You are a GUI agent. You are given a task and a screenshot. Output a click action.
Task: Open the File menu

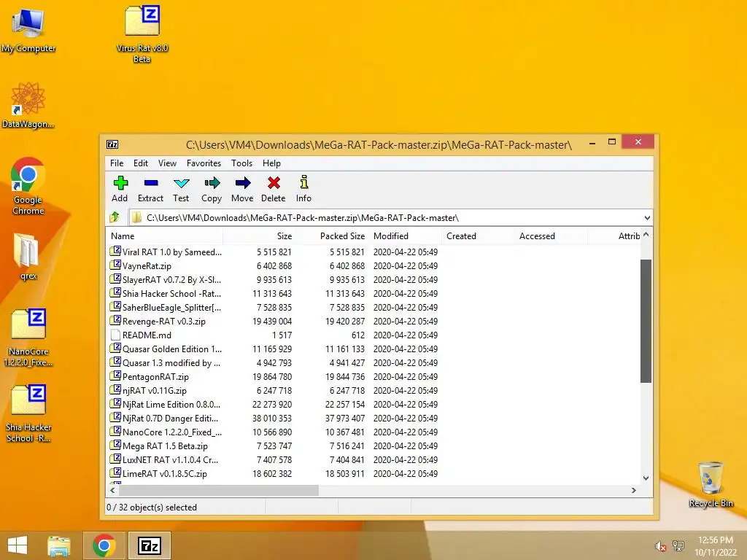click(117, 163)
